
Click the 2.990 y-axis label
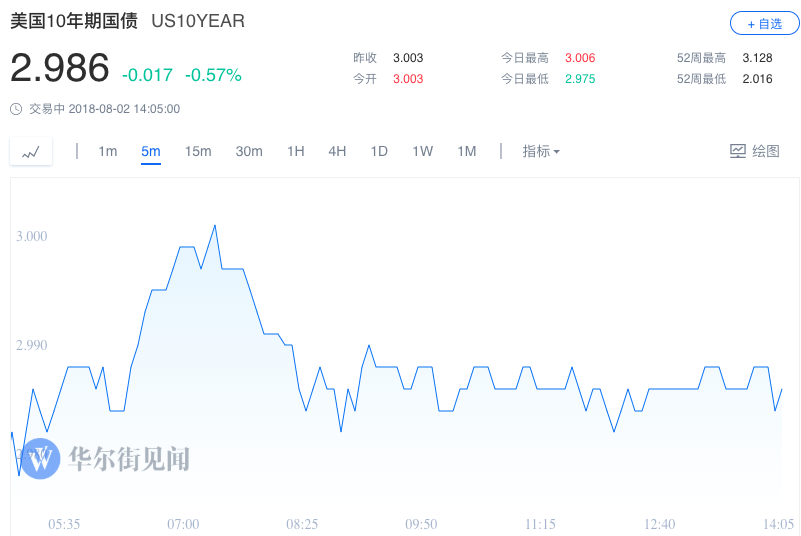[x=32, y=345]
